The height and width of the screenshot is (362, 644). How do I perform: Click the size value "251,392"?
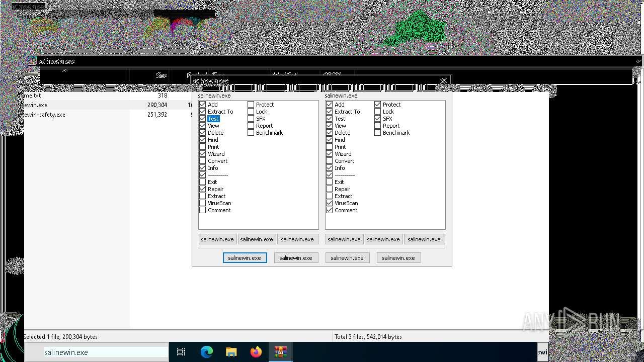(x=157, y=115)
